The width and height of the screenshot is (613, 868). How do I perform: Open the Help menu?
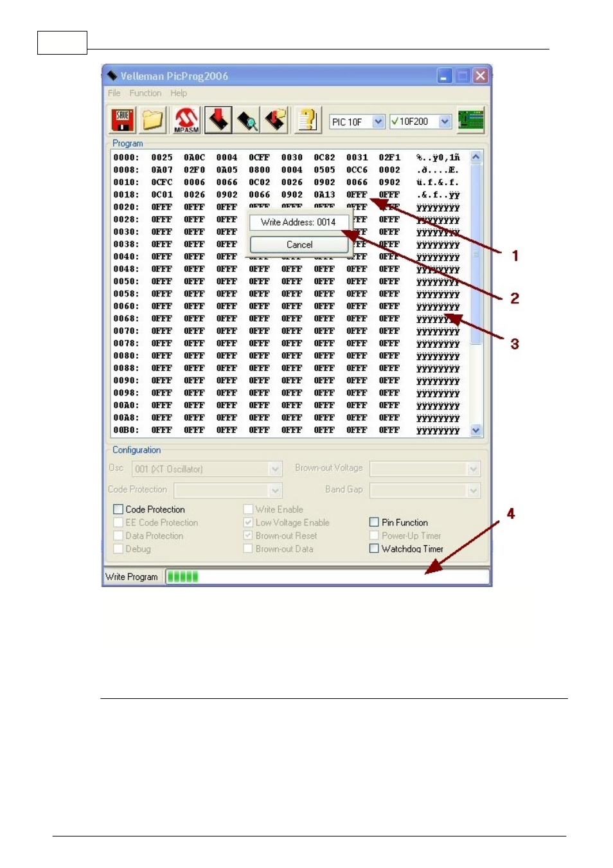pyautogui.click(x=179, y=93)
